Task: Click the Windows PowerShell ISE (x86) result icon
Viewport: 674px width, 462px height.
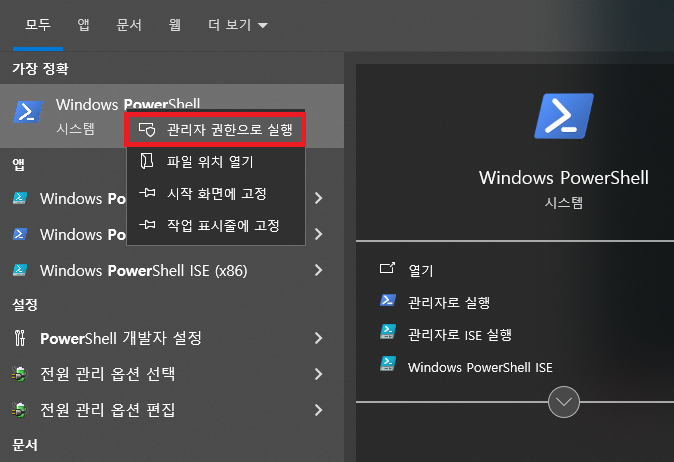Action: coord(20,270)
